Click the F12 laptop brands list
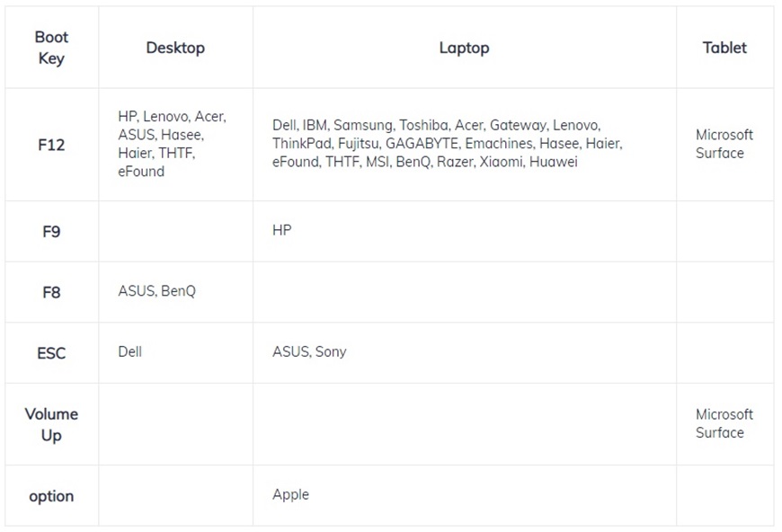The width and height of the screenshot is (782, 532). (447, 144)
